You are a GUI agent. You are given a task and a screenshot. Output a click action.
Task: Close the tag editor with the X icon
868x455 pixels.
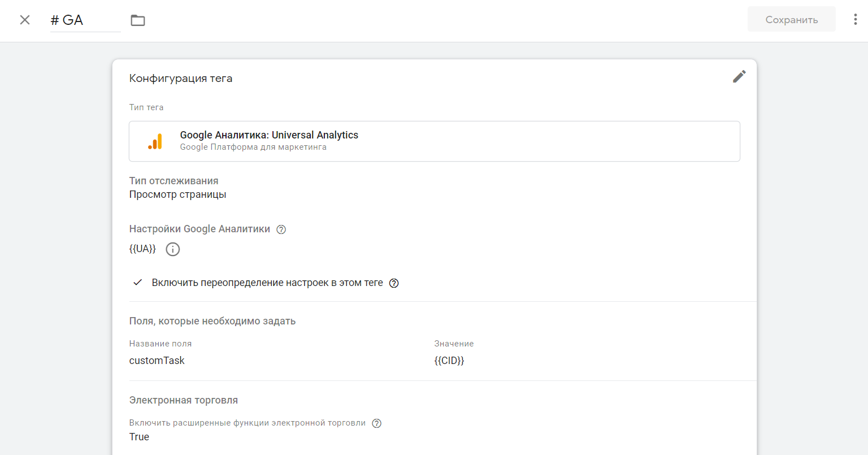coord(25,20)
